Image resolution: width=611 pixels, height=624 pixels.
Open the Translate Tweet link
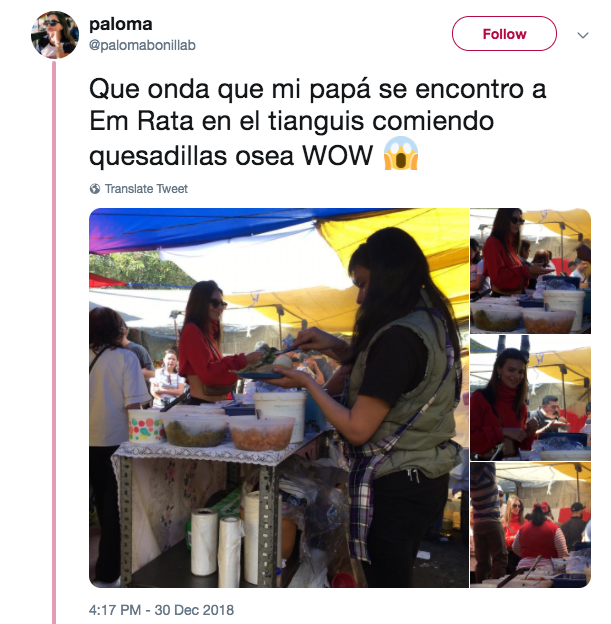click(146, 189)
